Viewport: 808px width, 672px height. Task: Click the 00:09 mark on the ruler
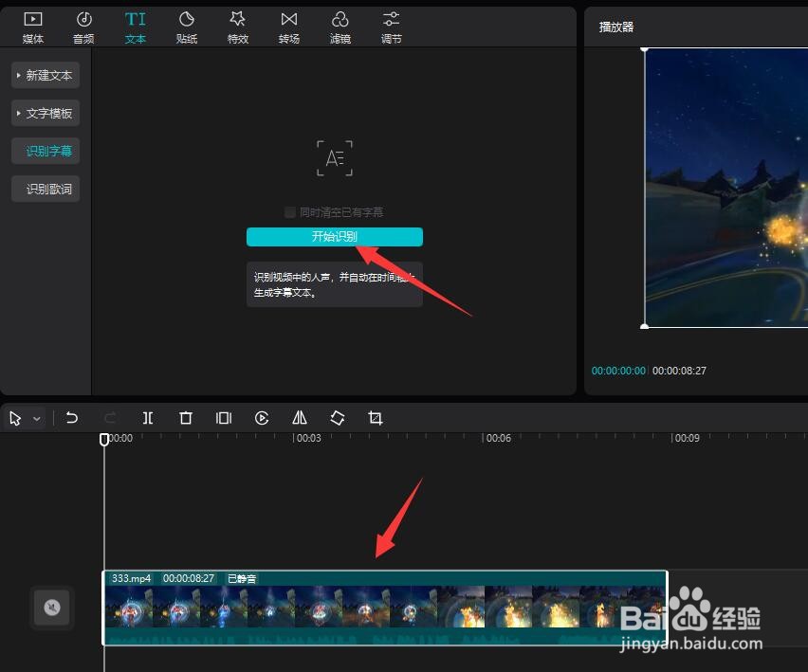pyautogui.click(x=688, y=438)
